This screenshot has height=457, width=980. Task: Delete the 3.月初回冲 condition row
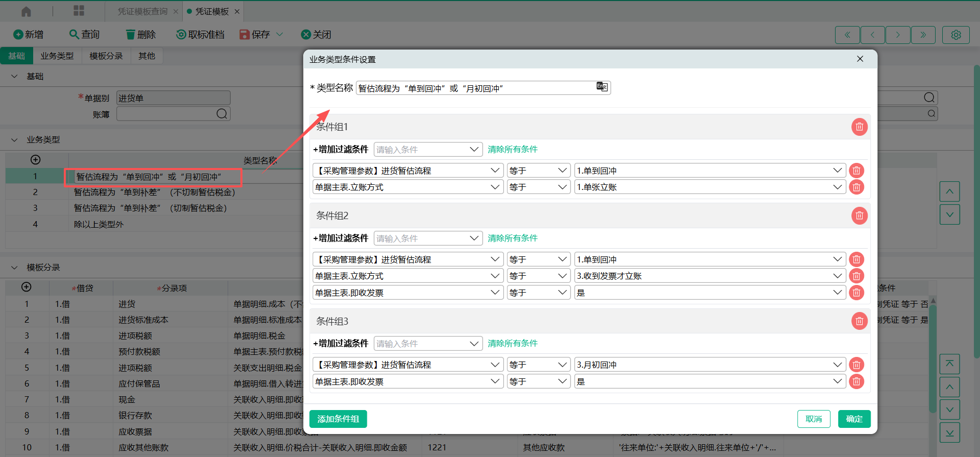coord(856,365)
